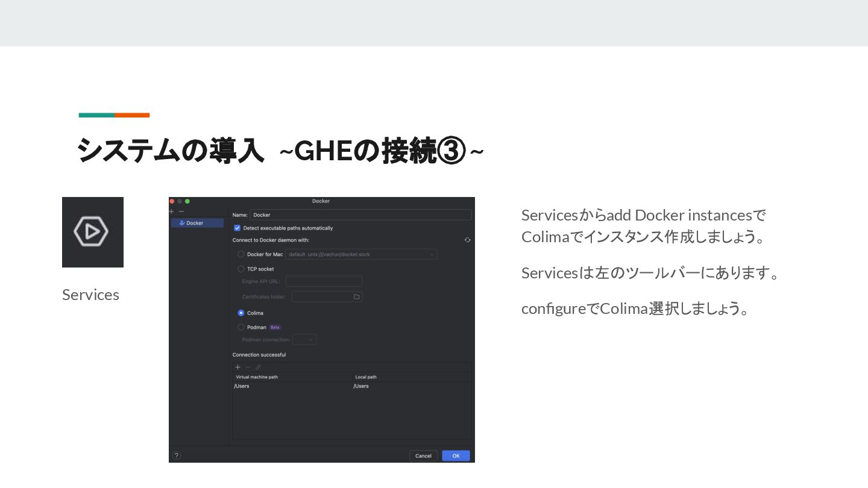Open the Podman connection dropdown
The width and height of the screenshot is (868, 488).
(x=304, y=340)
